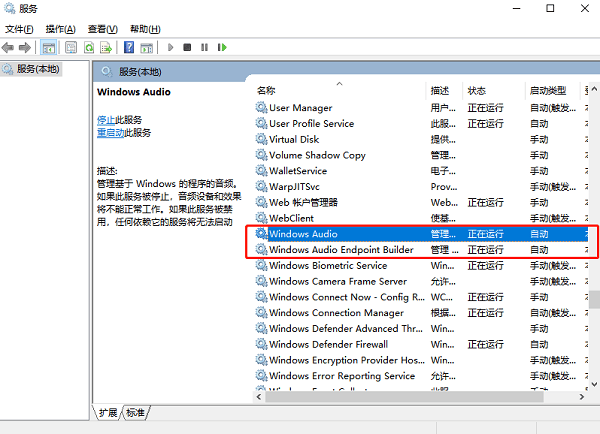The height and width of the screenshot is (434, 600).
Task: Click the 停止 service link
Action: (105, 120)
